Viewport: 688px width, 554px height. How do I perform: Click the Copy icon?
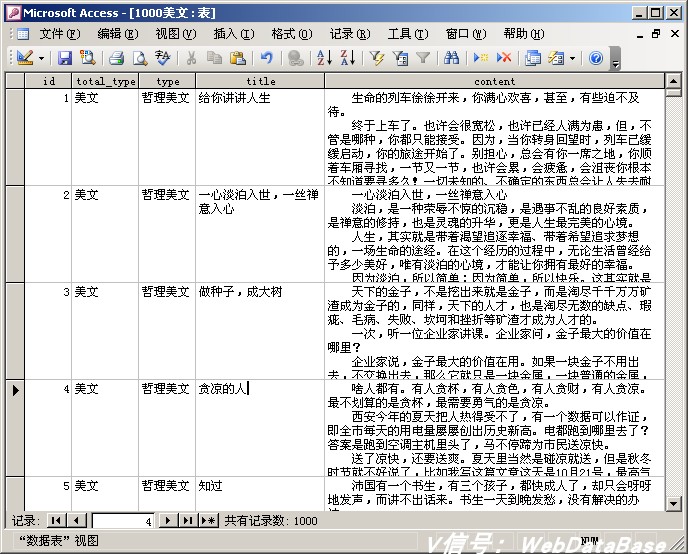tap(214, 58)
